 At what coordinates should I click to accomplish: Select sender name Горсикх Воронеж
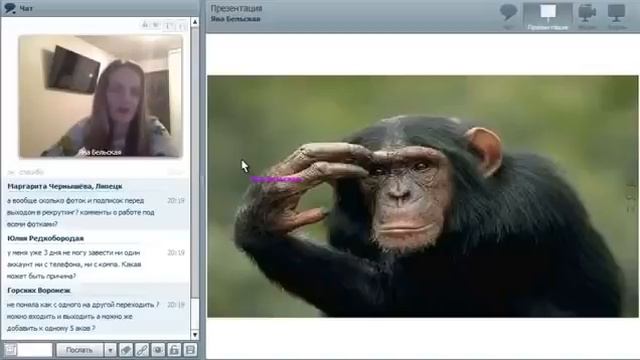(x=39, y=290)
